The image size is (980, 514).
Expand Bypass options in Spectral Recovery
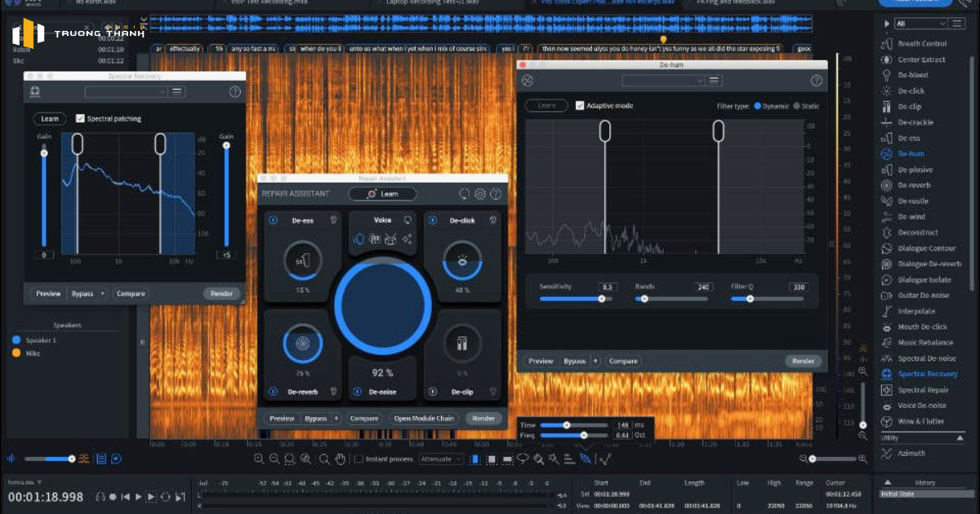coord(103,294)
